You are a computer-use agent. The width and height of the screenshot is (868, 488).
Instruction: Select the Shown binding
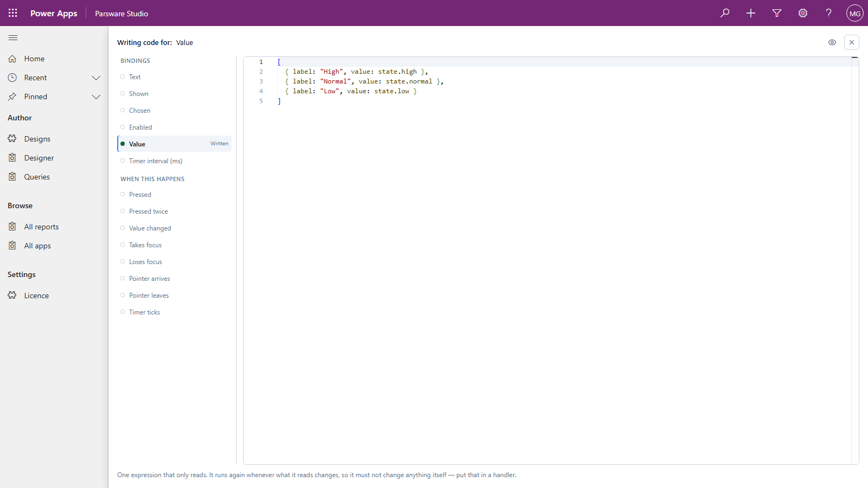(x=174, y=94)
